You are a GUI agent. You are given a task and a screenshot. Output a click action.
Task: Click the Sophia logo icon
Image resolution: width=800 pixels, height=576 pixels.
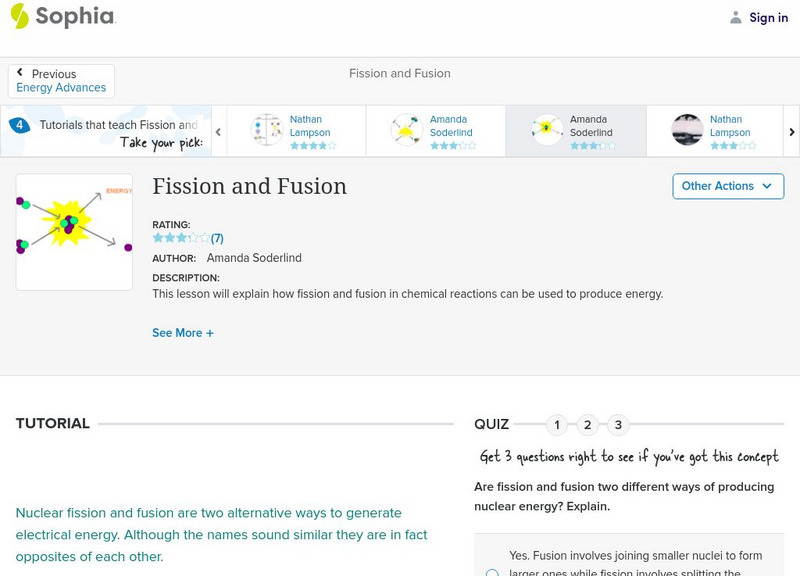[x=20, y=16]
